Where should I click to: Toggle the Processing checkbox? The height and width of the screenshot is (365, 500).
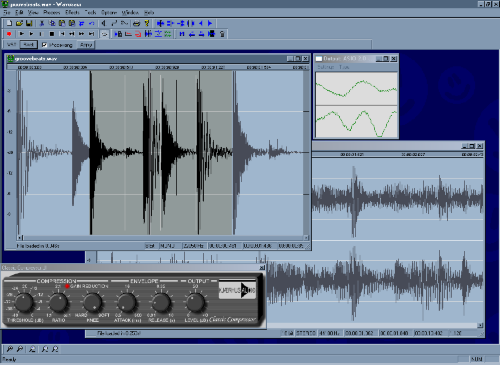tap(44, 45)
